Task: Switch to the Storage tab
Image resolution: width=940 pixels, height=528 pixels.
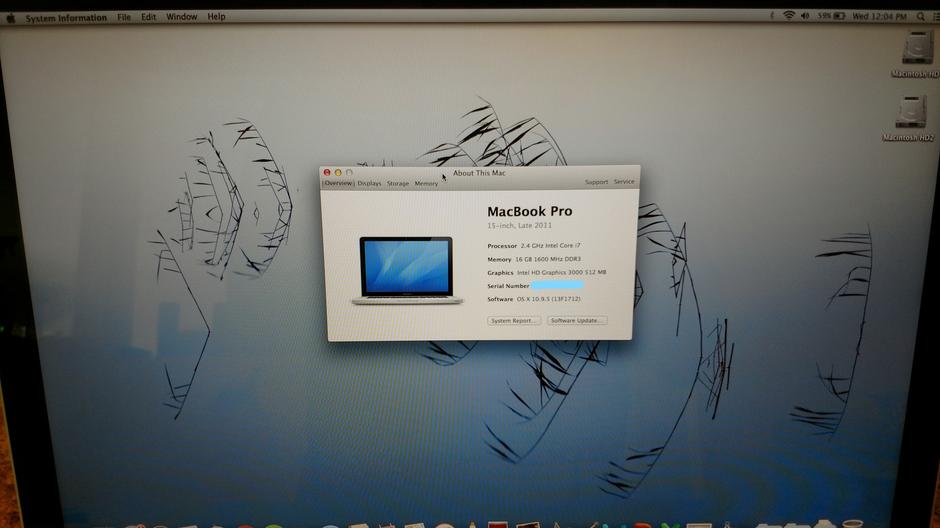Action: (x=397, y=183)
